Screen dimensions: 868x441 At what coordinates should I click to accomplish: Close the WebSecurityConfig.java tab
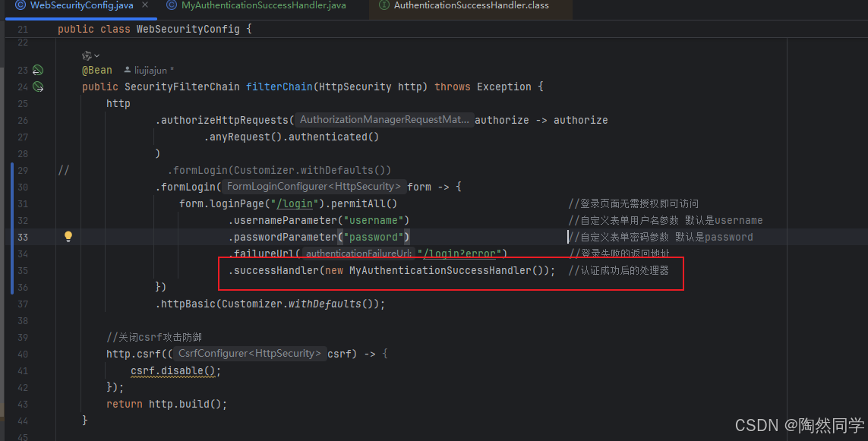144,5
